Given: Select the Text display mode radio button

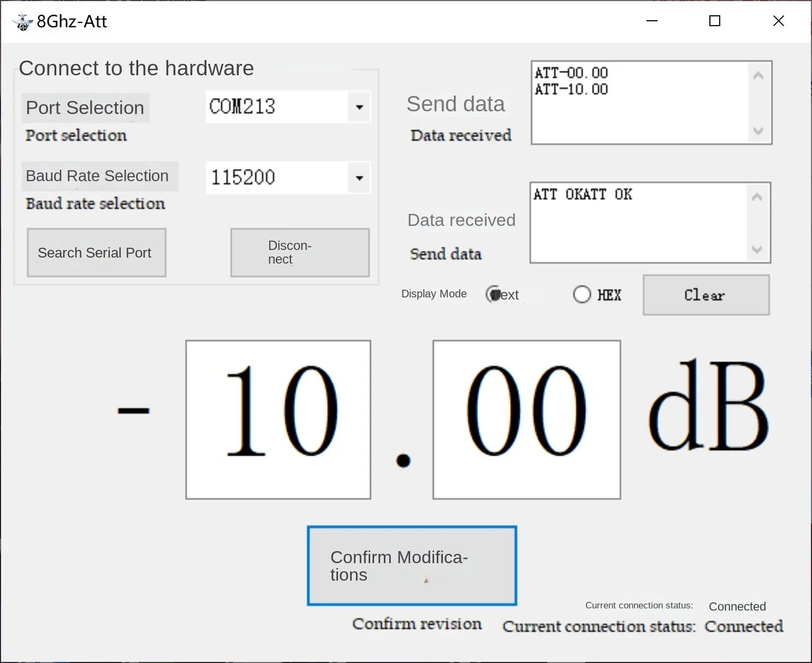Looking at the screenshot, I should click(493, 295).
